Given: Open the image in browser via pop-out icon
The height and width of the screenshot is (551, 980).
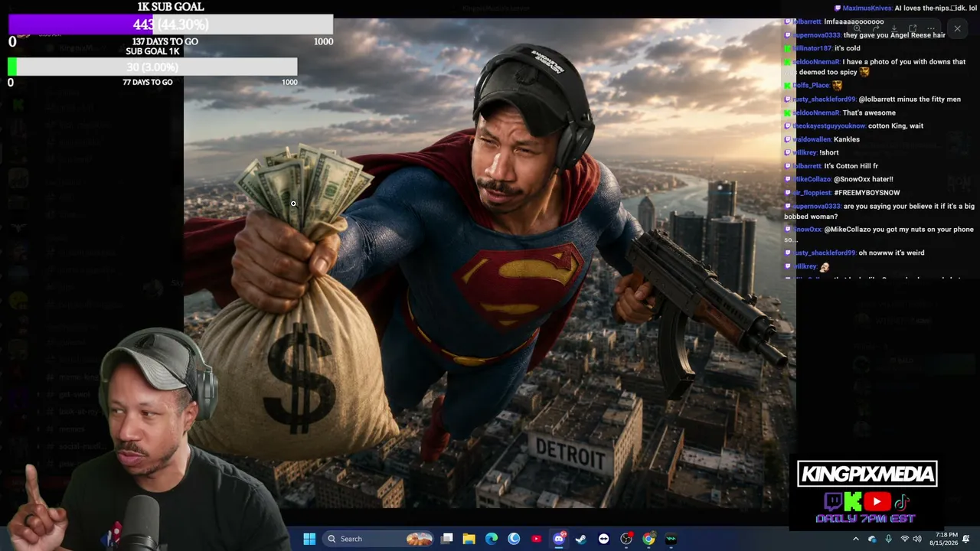Looking at the screenshot, I should (x=912, y=29).
